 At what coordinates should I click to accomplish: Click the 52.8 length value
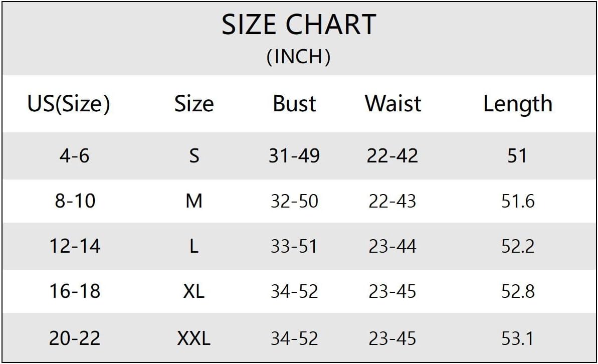(x=518, y=291)
